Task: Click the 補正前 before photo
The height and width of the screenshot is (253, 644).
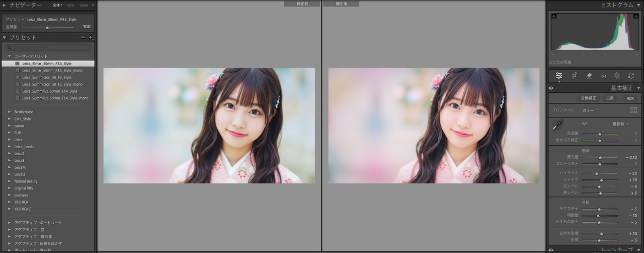Action: (209, 125)
